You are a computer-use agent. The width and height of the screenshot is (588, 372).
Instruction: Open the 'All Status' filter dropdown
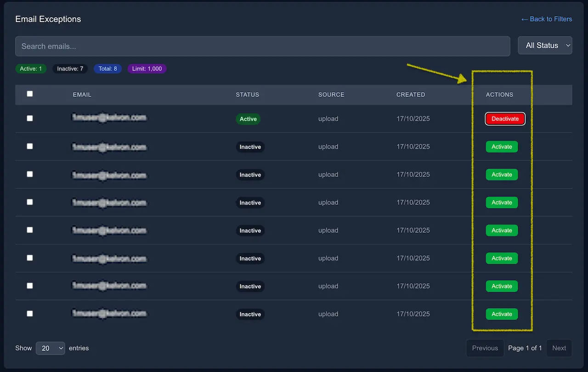point(545,45)
